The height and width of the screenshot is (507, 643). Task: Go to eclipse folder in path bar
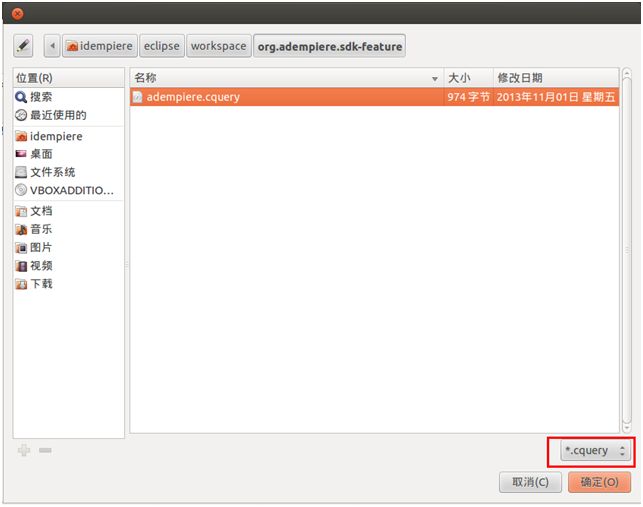click(162, 46)
